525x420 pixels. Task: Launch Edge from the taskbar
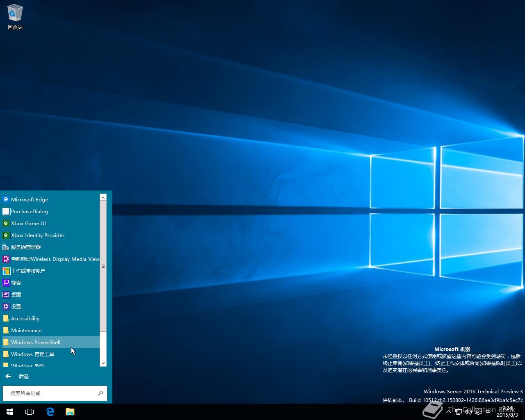tap(50, 412)
